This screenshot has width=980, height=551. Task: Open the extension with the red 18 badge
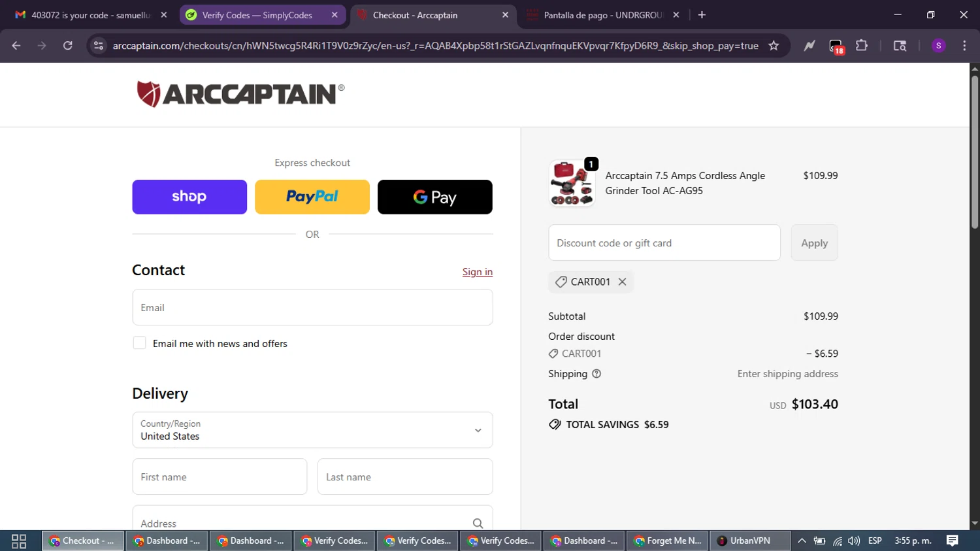[x=836, y=46]
